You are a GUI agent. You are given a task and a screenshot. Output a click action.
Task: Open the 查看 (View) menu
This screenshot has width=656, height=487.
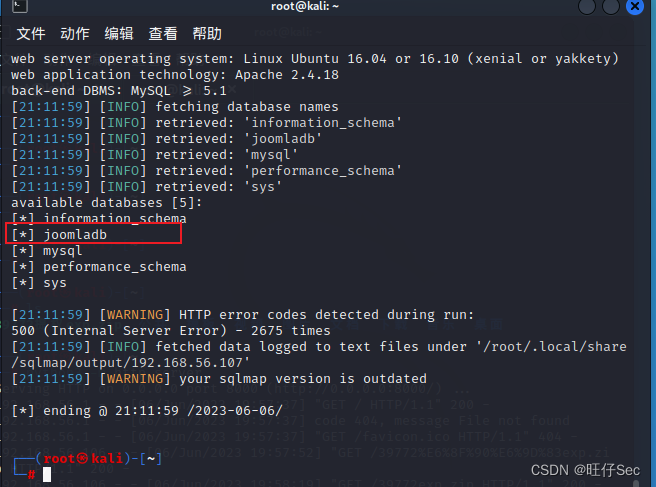(x=163, y=33)
